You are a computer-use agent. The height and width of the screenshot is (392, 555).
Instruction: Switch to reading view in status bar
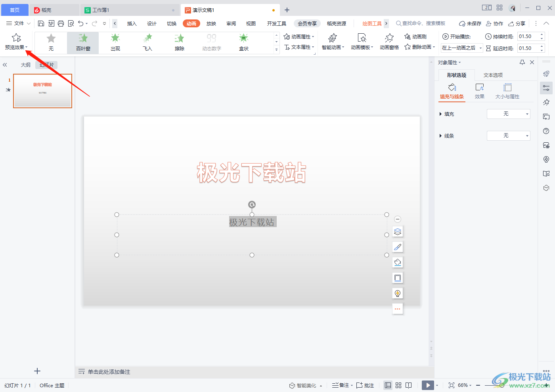coord(409,385)
